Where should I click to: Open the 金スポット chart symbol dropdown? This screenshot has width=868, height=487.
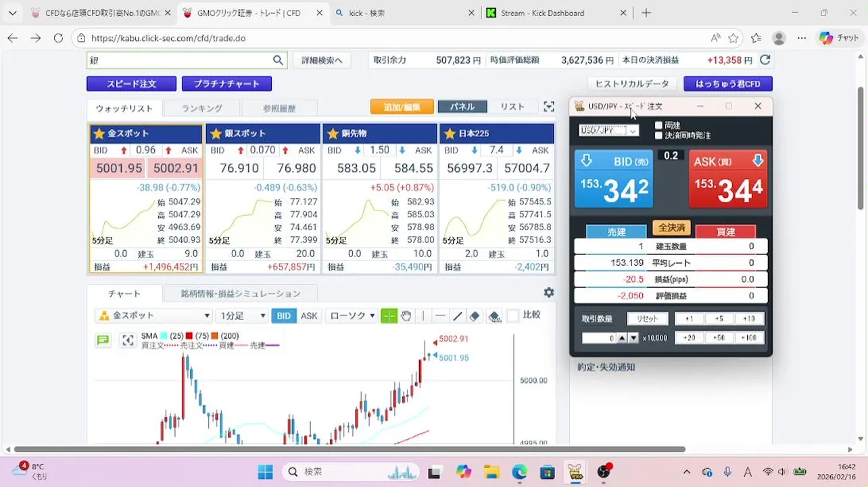coord(154,316)
